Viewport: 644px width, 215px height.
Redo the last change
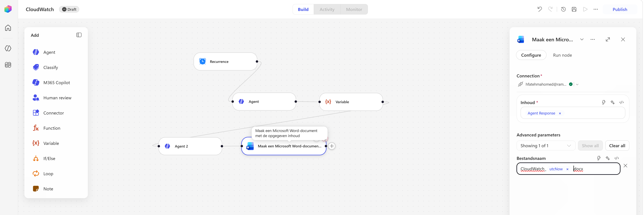click(550, 9)
